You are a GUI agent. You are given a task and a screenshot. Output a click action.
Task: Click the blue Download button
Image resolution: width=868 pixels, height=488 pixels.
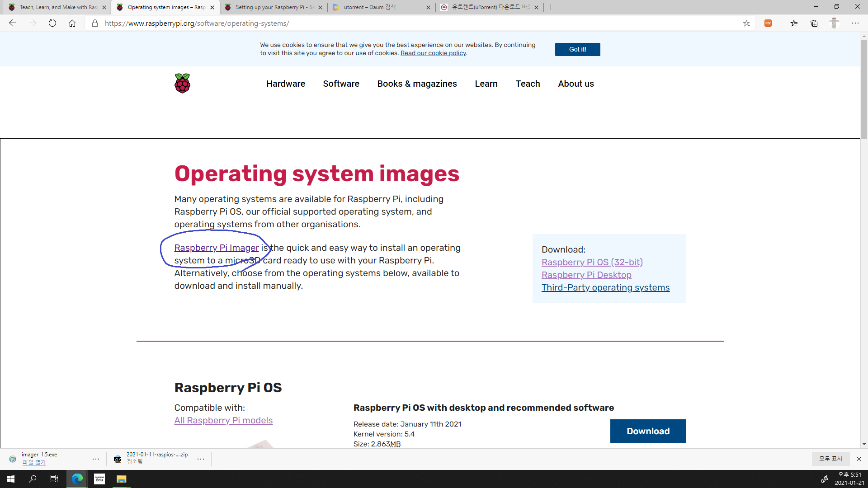(x=647, y=431)
